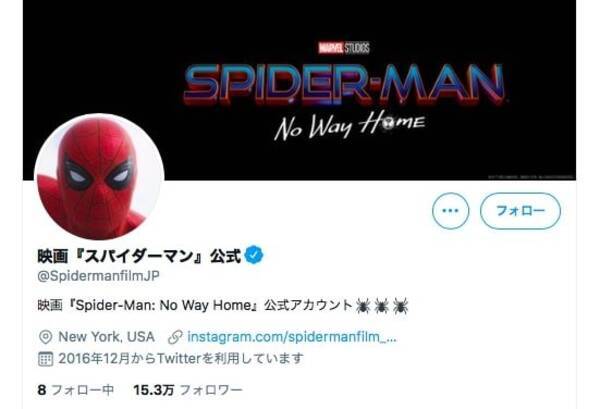
Task: Open the Spider-Man profile picture
Action: coord(99,178)
